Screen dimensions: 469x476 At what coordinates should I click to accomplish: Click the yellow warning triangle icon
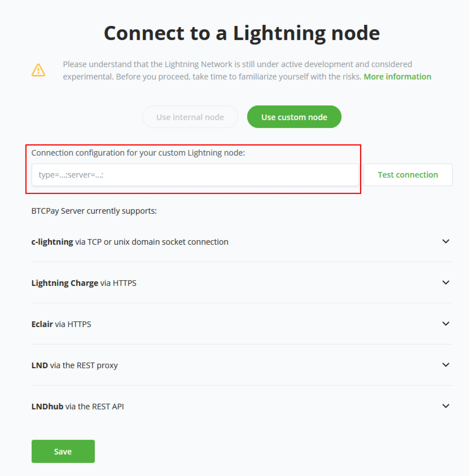point(38,70)
